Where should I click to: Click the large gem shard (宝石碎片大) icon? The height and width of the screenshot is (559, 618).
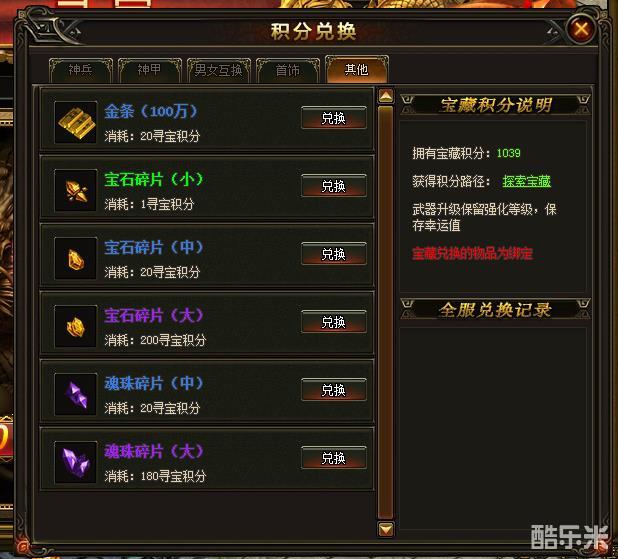coord(76,326)
